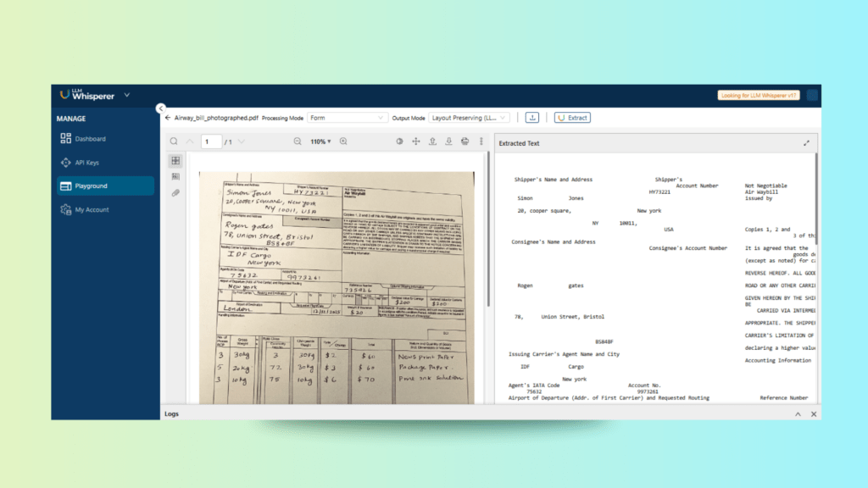Click the Extract button
Image resolution: width=868 pixels, height=488 pixels.
tap(572, 118)
